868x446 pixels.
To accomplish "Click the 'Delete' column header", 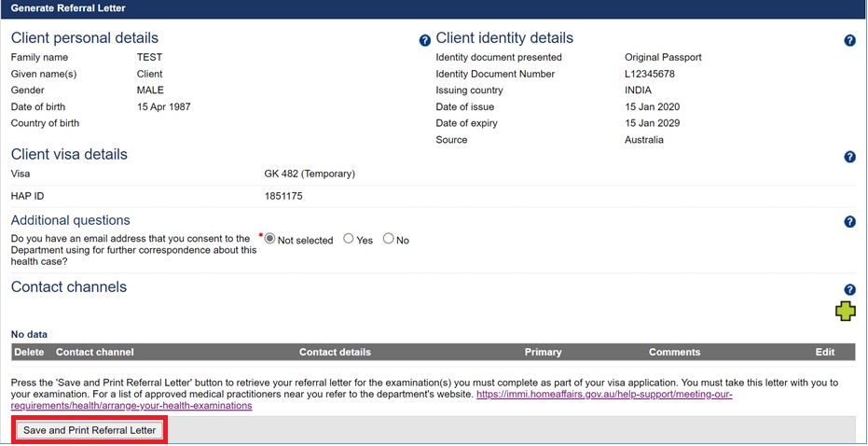I will (x=29, y=352).
